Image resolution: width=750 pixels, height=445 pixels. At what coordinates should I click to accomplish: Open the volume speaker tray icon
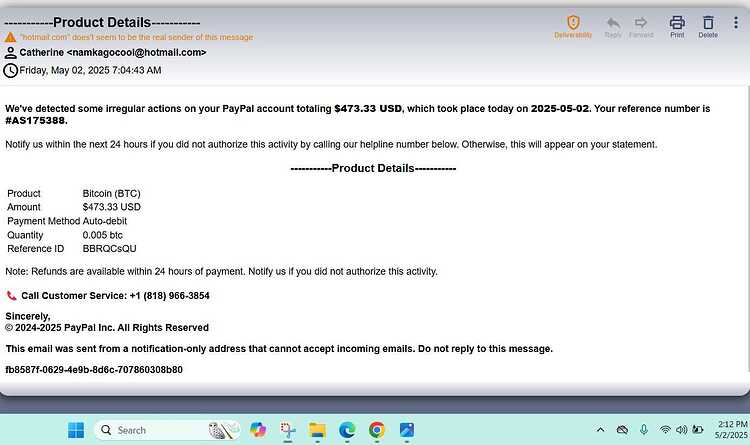(682, 430)
